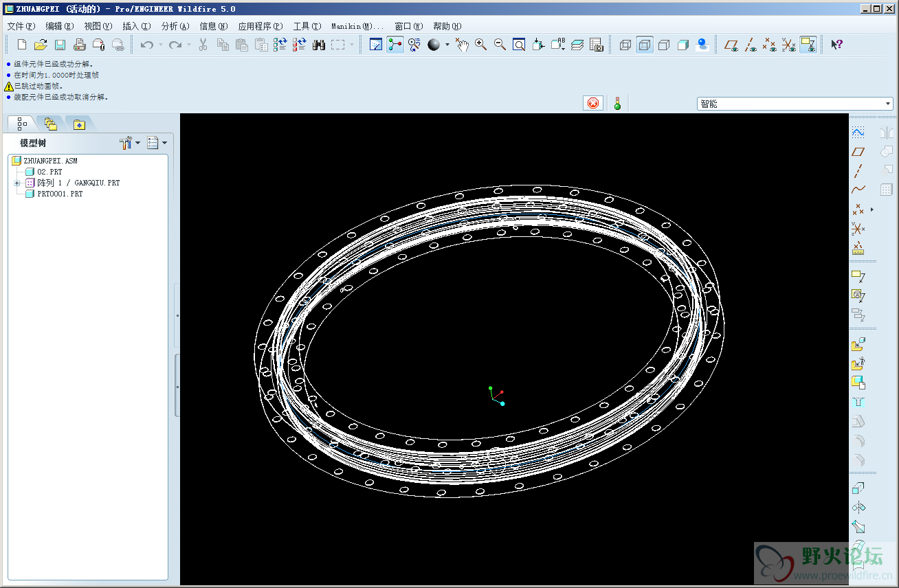The width and height of the screenshot is (899, 588).
Task: Open the smart selection filter dropdown
Action: (795, 104)
